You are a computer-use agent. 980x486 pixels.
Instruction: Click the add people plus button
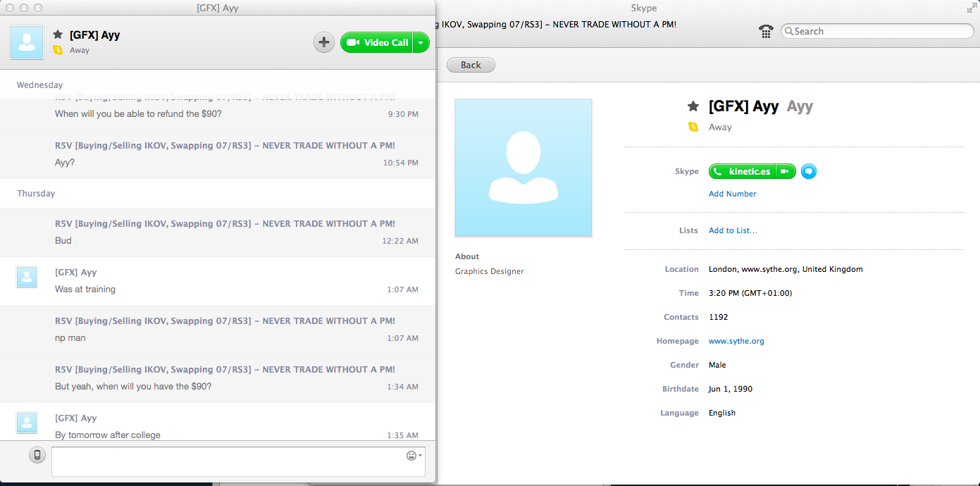323,42
